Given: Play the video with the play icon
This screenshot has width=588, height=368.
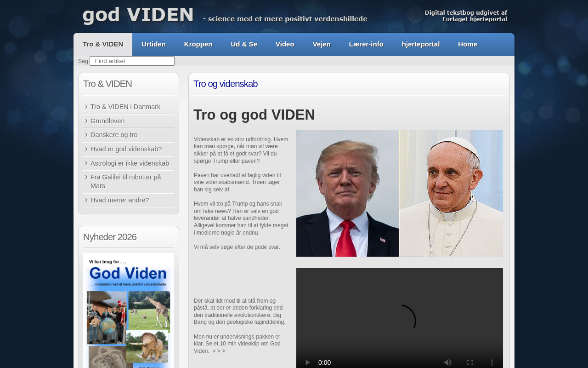Looking at the screenshot, I should (x=308, y=362).
